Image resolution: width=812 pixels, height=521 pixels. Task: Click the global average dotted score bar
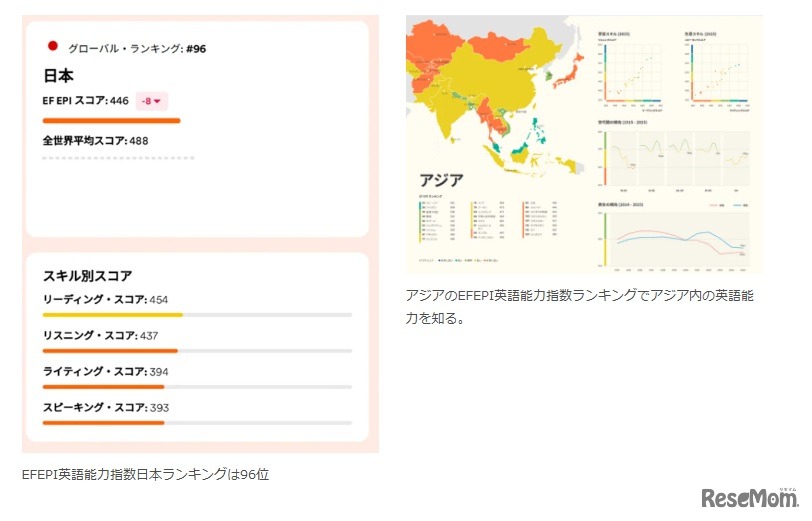[119, 158]
